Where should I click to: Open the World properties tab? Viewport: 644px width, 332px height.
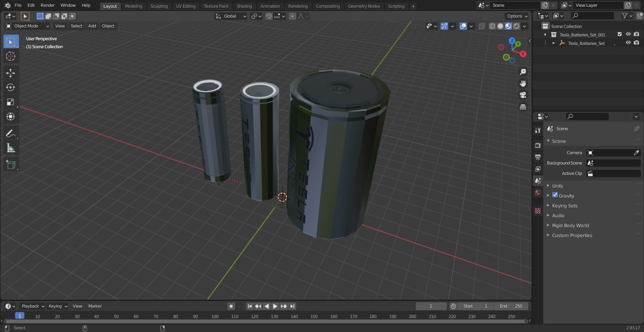[538, 193]
